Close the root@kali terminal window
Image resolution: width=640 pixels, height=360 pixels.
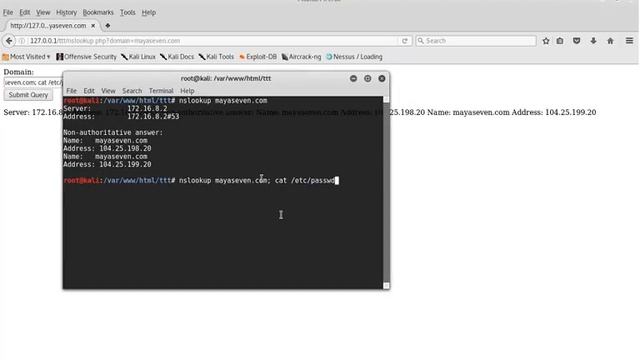point(382,78)
